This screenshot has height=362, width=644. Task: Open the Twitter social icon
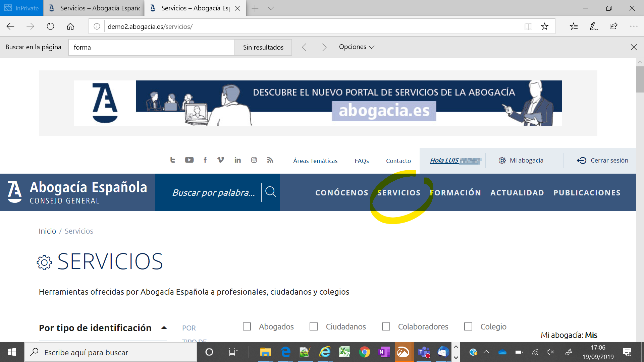coord(173,160)
